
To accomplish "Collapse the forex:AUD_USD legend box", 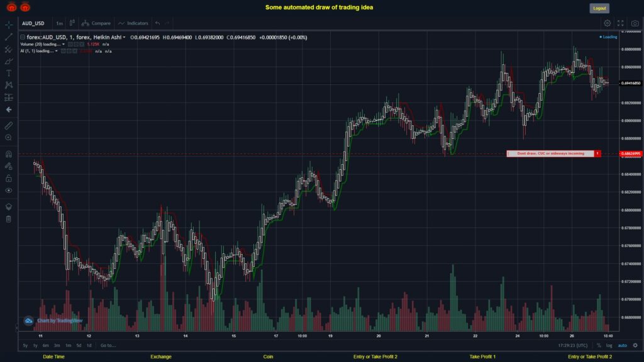I will tap(23, 37).
